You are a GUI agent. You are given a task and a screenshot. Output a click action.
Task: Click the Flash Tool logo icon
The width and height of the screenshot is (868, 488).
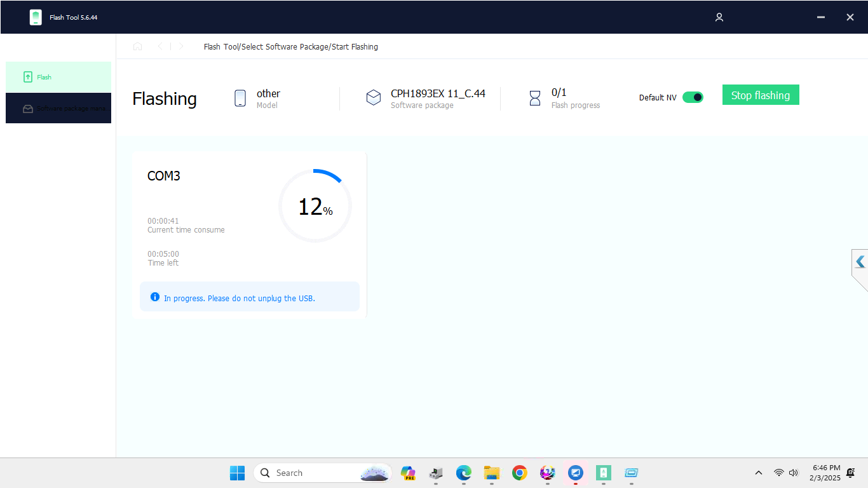click(36, 17)
